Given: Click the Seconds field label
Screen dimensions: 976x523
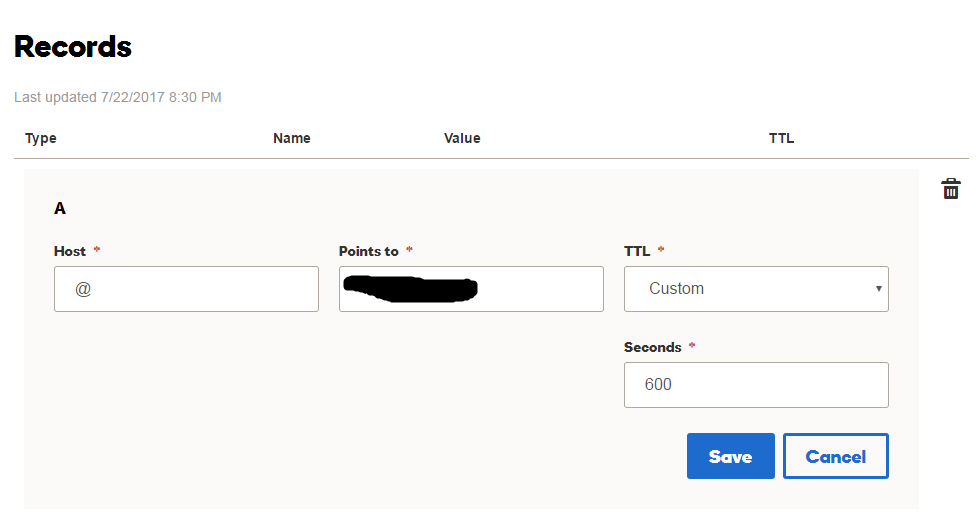Looking at the screenshot, I should tap(652, 347).
